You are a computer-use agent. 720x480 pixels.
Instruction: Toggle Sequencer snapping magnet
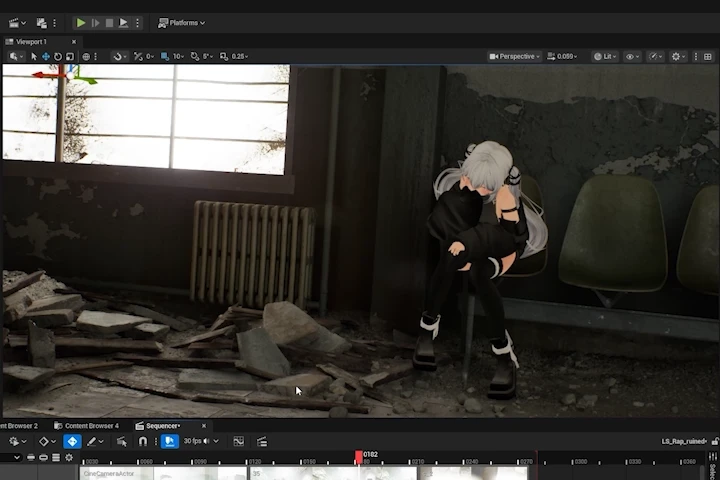[143, 441]
